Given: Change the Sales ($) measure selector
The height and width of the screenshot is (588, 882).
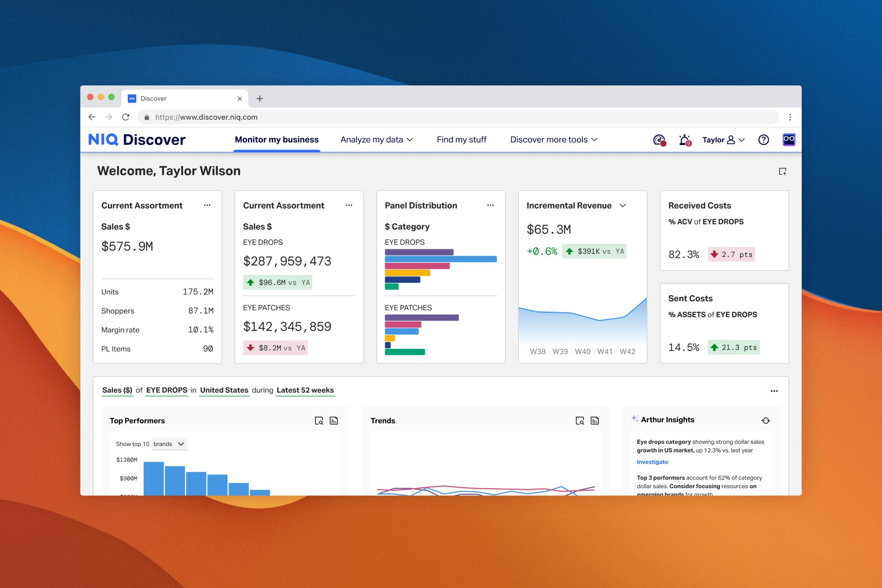Looking at the screenshot, I should click(117, 390).
